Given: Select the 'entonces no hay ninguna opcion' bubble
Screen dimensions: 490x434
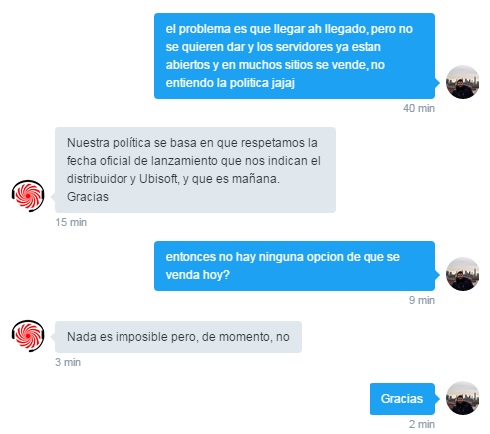Looking at the screenshot, I should 294,266.
